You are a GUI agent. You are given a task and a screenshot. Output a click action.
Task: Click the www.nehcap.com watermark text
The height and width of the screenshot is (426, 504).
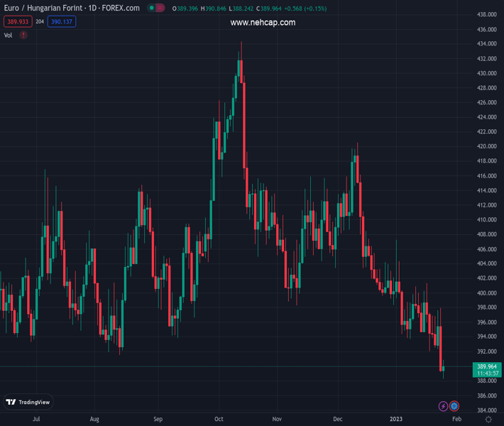coord(263,23)
